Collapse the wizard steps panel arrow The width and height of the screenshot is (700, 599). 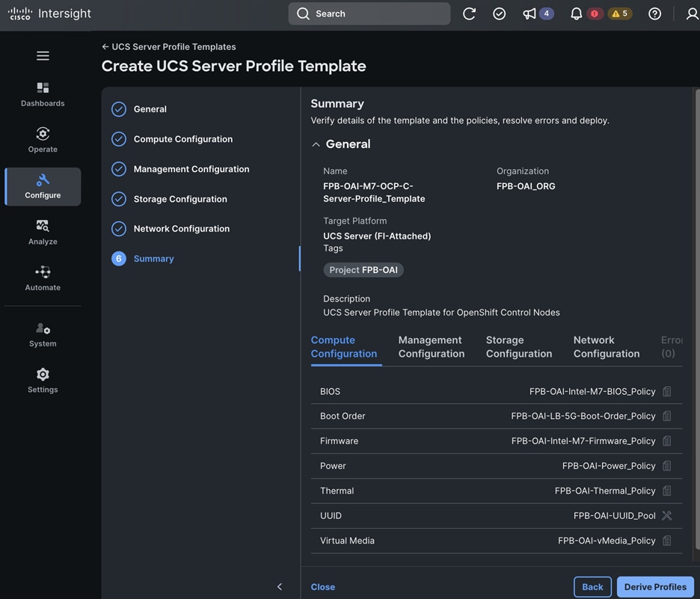coord(280,586)
